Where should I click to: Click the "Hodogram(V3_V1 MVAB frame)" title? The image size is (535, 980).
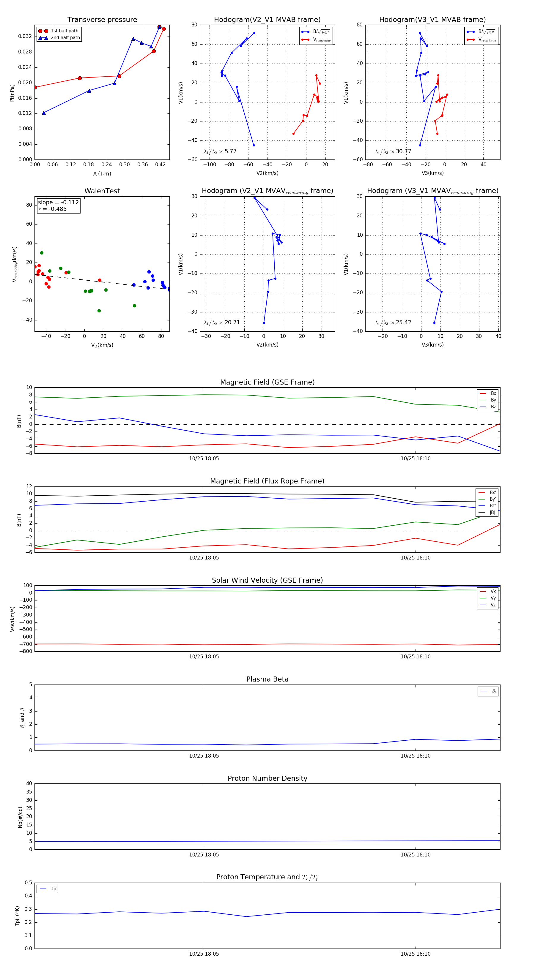[x=432, y=20]
